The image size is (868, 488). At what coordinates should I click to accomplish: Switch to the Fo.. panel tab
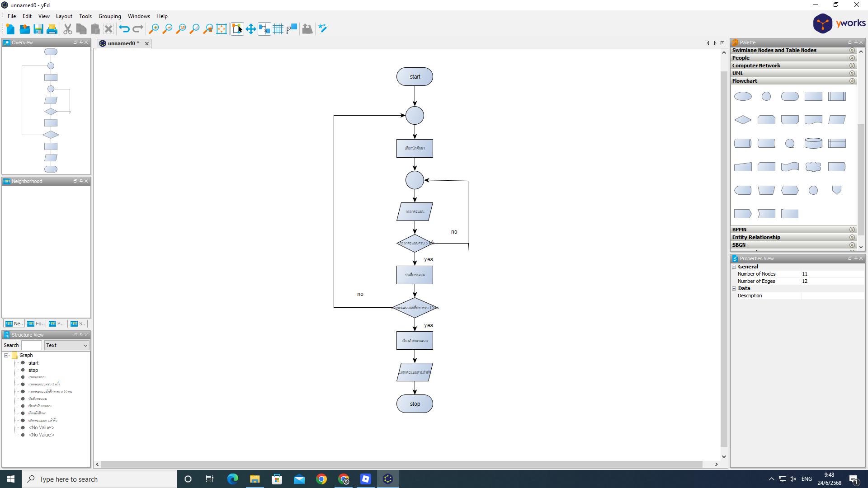pos(36,324)
